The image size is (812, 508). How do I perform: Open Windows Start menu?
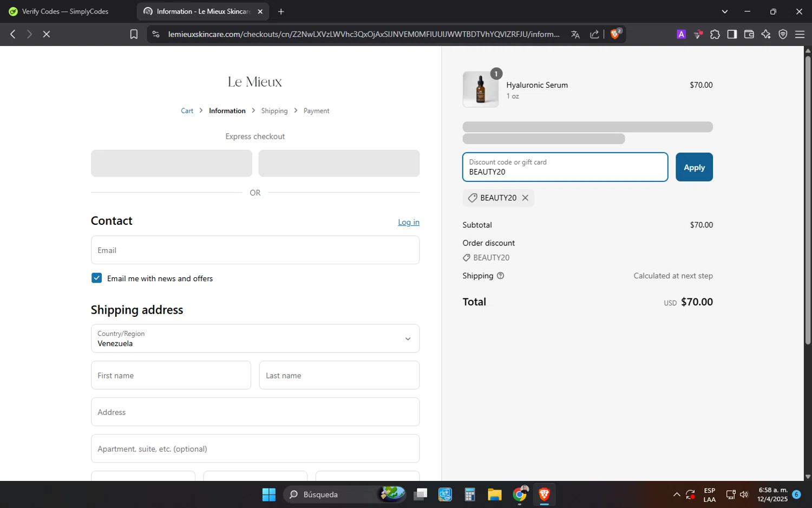pos(269,494)
